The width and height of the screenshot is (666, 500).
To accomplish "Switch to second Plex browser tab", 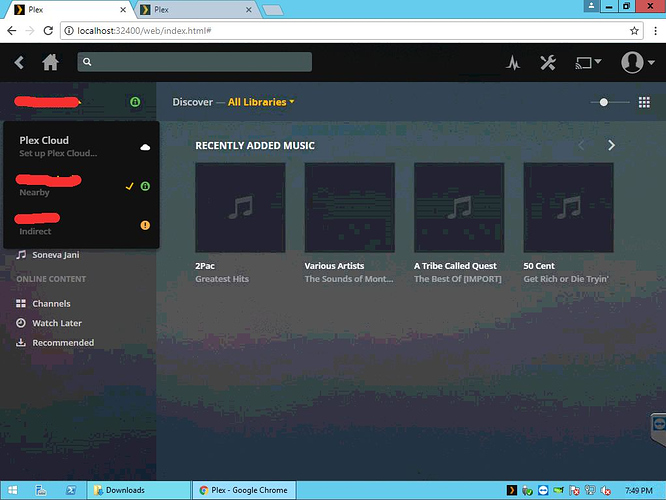I will [x=197, y=10].
